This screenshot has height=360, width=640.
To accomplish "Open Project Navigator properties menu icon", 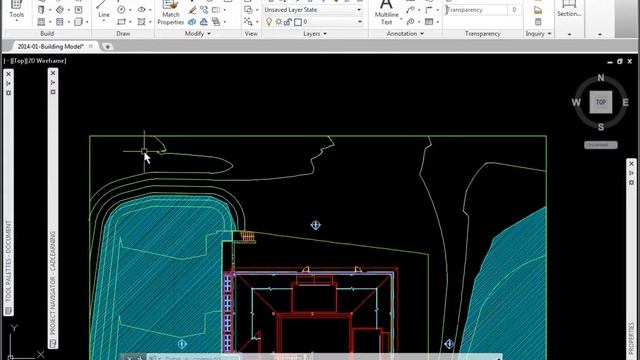I will (x=53, y=92).
